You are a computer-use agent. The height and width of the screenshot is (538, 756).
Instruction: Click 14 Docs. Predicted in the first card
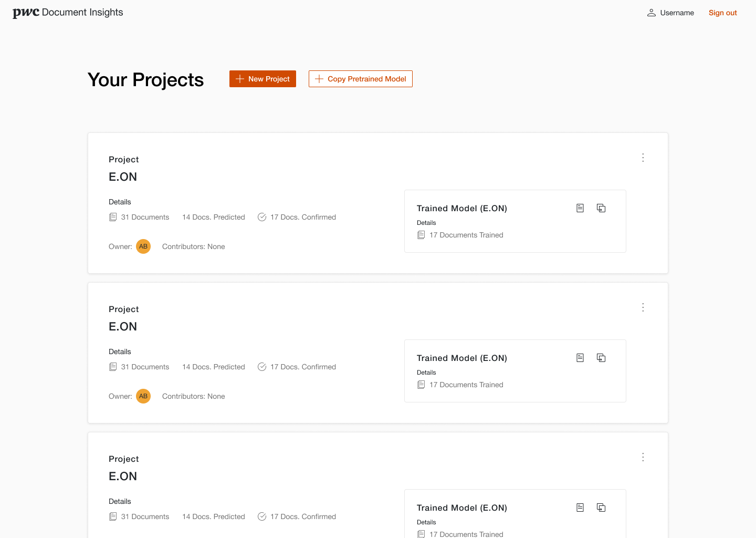click(214, 217)
